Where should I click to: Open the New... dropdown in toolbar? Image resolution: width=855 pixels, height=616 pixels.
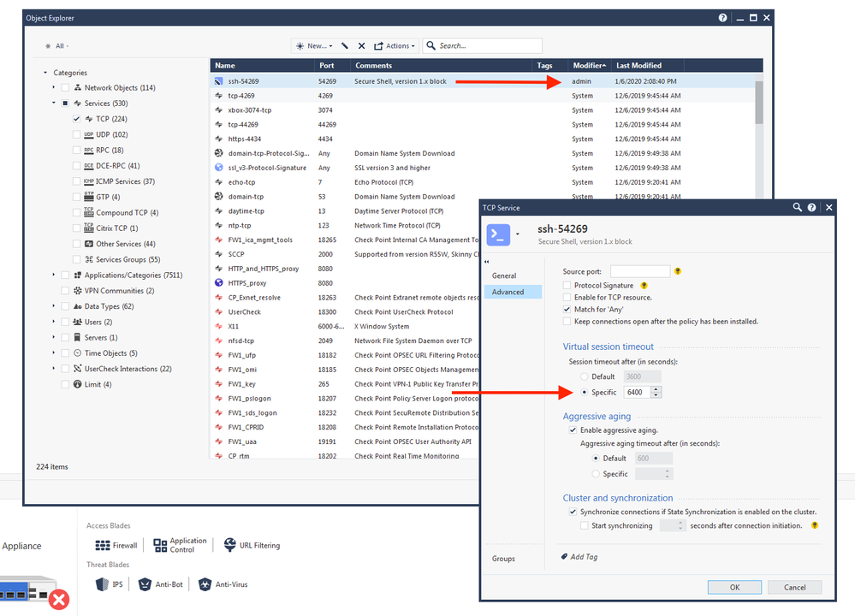coord(314,46)
